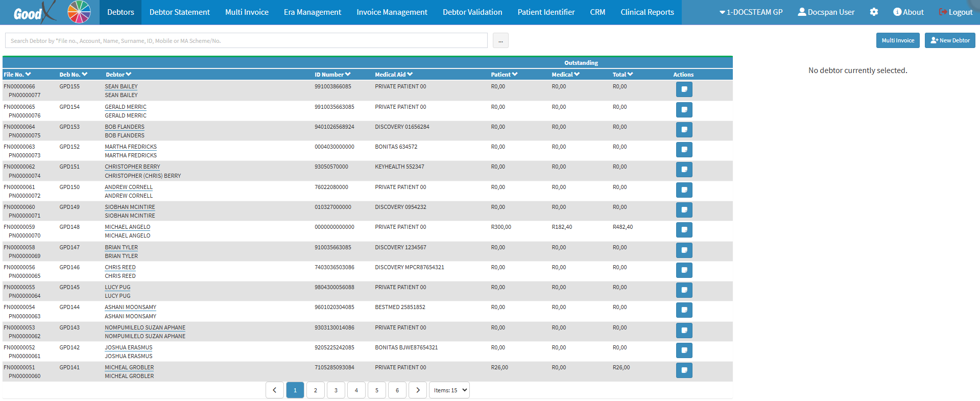Go to next page arrow
Screen dimensions: 980x401
pos(418,390)
